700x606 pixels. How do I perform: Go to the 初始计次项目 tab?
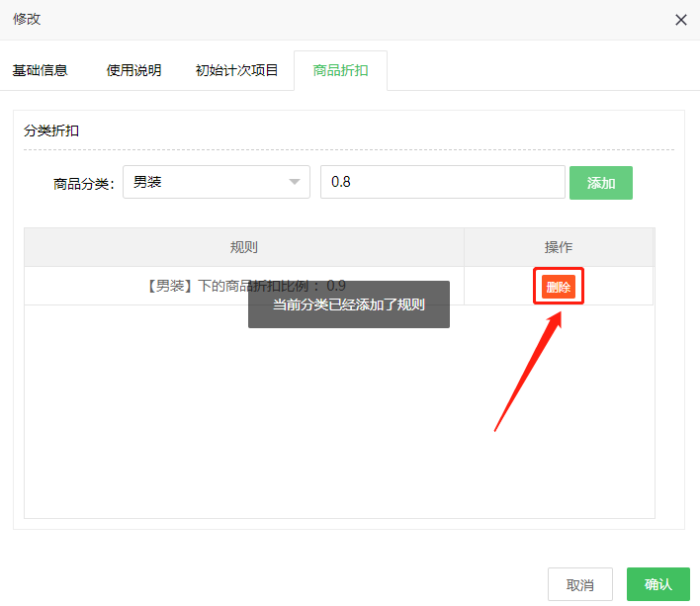point(237,70)
